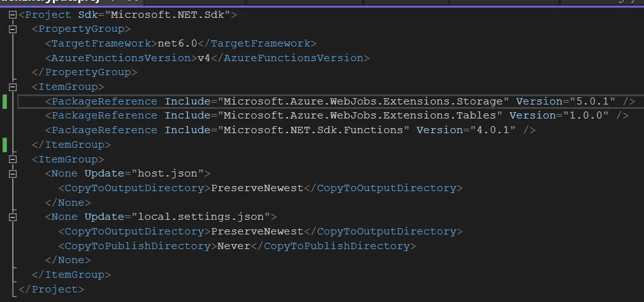The image size is (644, 302).
Task: Click Microsoft.Azure.WebJobs.Extensions.Tables package name
Action: 360,116
